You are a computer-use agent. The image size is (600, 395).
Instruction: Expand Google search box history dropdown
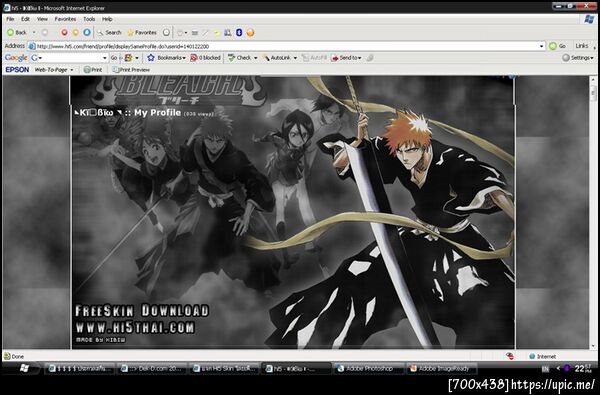[105, 58]
